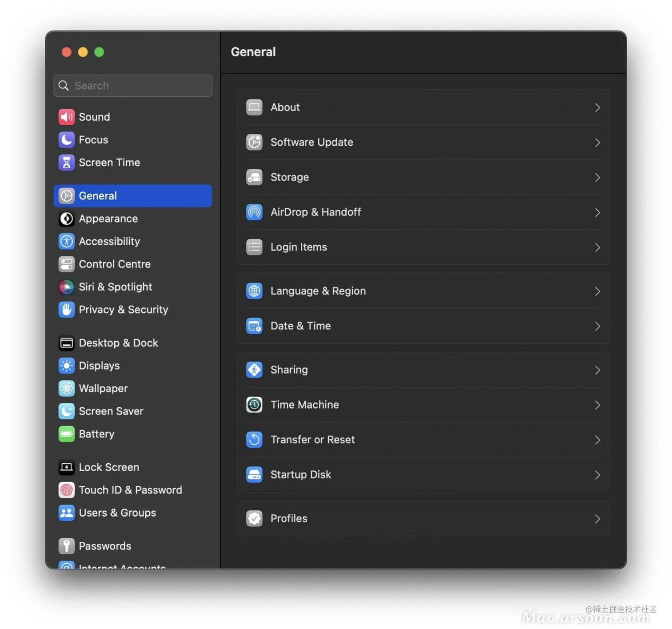
Task: Click the Login Items list icon
Action: (x=254, y=247)
